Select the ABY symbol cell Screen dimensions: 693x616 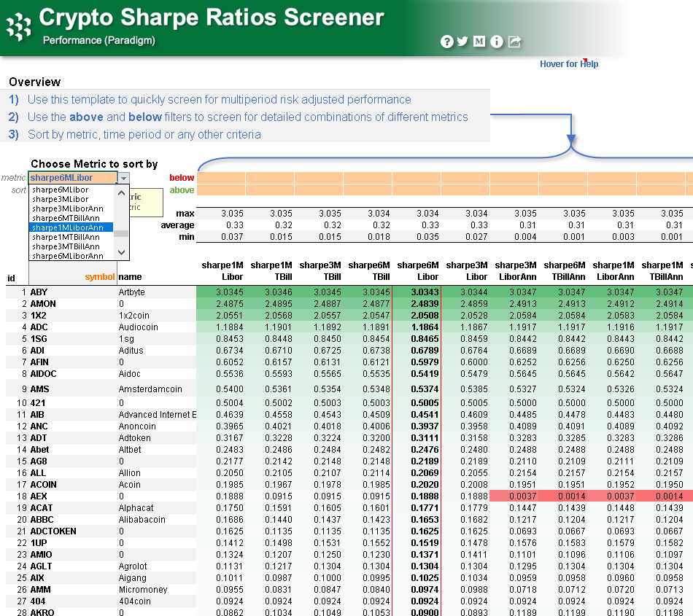tap(73, 292)
